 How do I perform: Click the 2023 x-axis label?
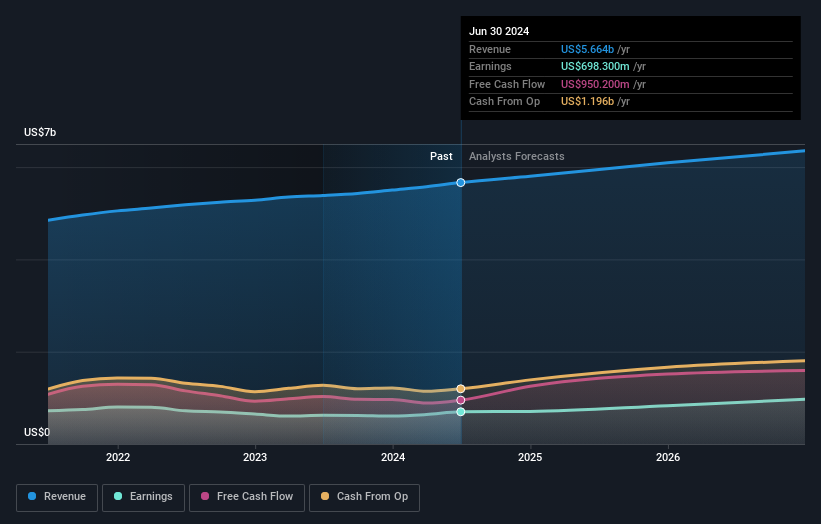(255, 457)
